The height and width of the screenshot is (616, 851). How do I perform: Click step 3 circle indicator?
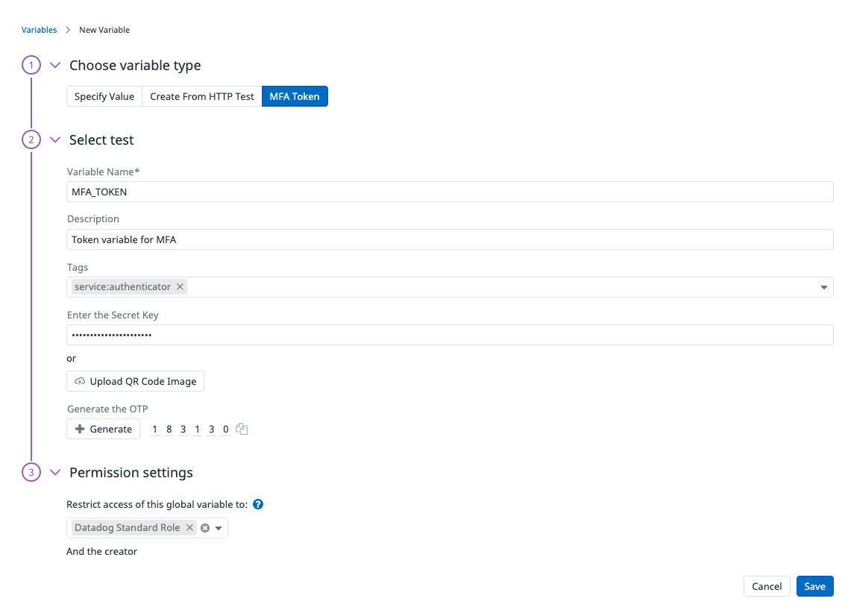click(x=31, y=472)
